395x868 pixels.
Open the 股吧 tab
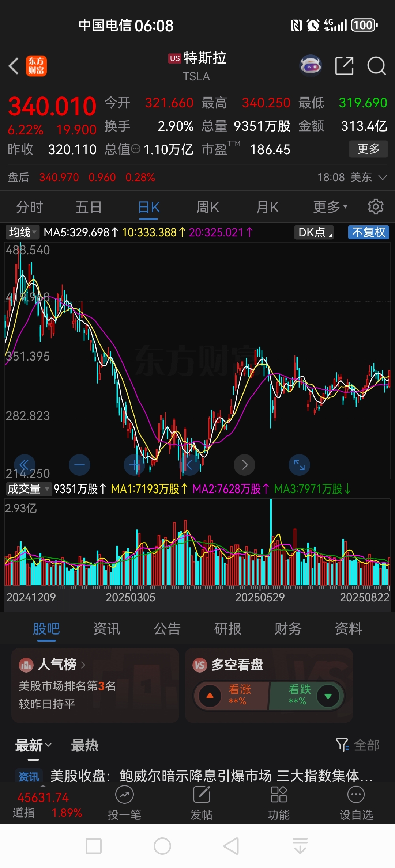point(46,629)
